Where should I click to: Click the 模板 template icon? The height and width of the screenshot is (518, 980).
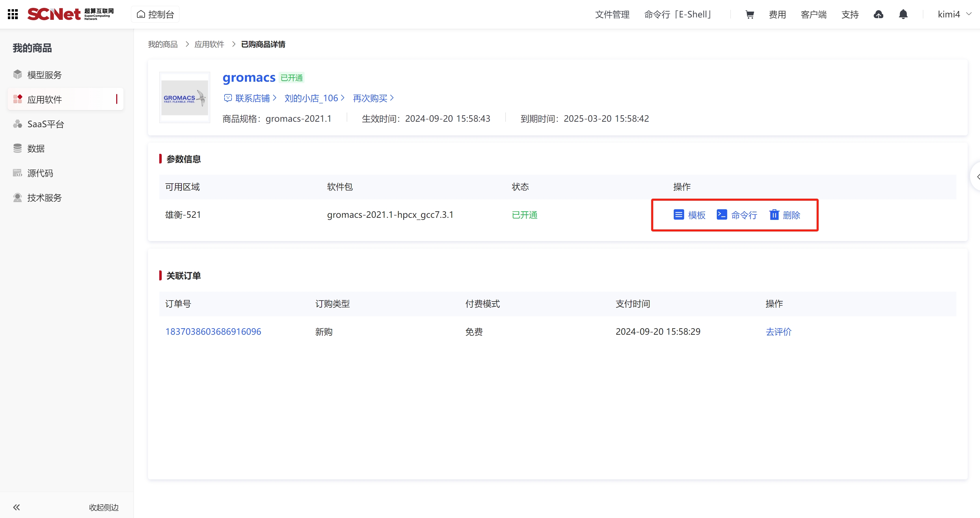(x=678, y=215)
